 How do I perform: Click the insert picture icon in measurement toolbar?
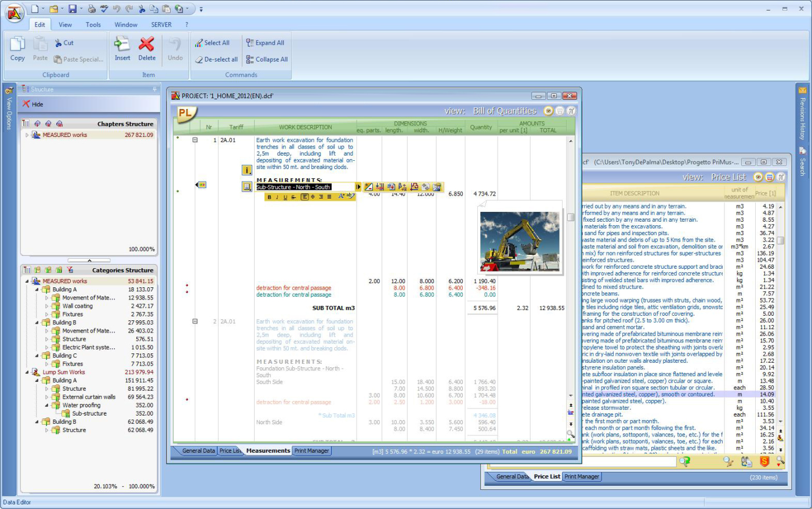437,187
